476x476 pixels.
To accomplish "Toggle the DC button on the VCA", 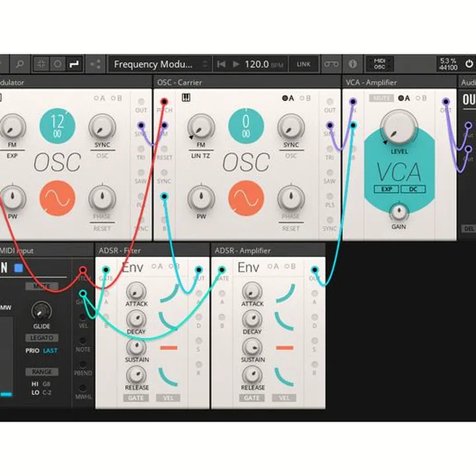I will coord(413,189).
